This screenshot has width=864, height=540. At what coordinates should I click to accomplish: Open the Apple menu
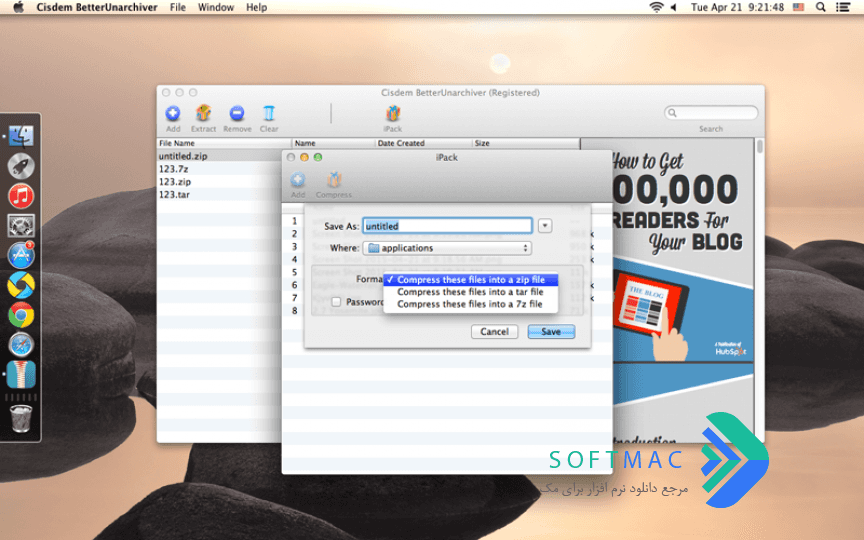(x=18, y=7)
